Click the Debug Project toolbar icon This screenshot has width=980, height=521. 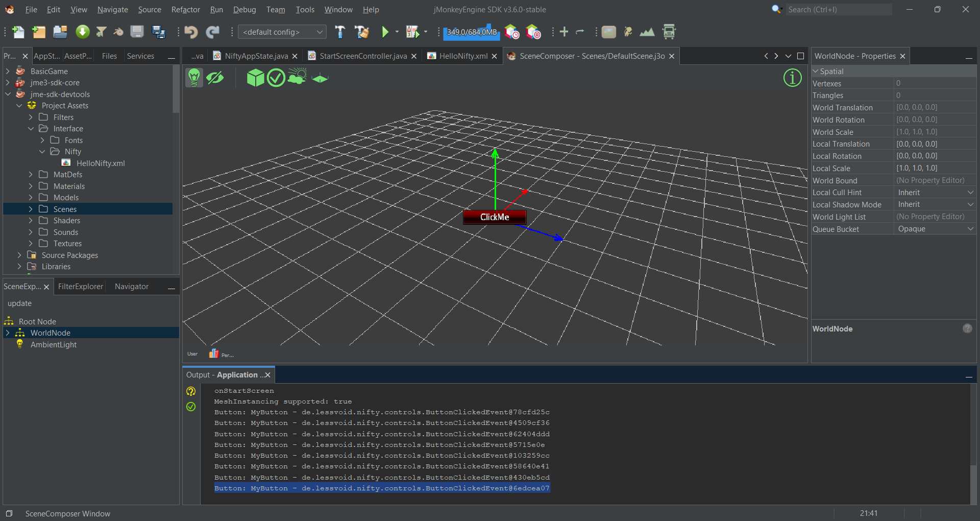coord(412,32)
